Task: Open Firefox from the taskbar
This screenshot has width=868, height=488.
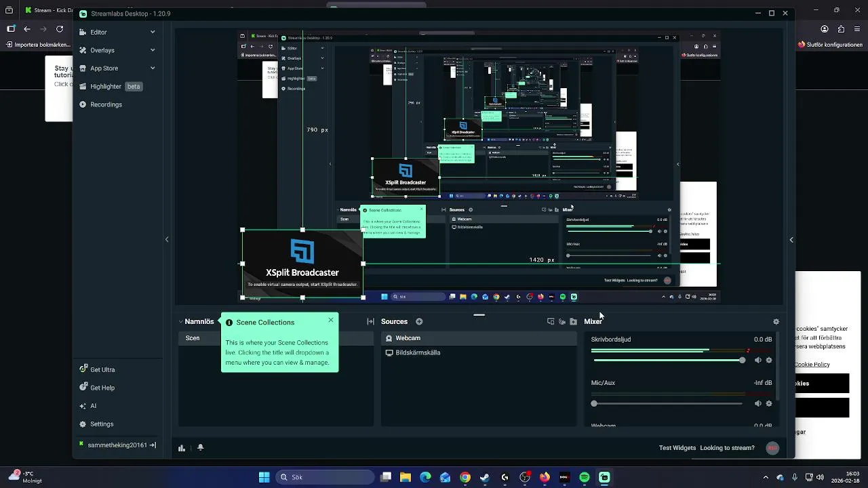Action: (x=545, y=477)
